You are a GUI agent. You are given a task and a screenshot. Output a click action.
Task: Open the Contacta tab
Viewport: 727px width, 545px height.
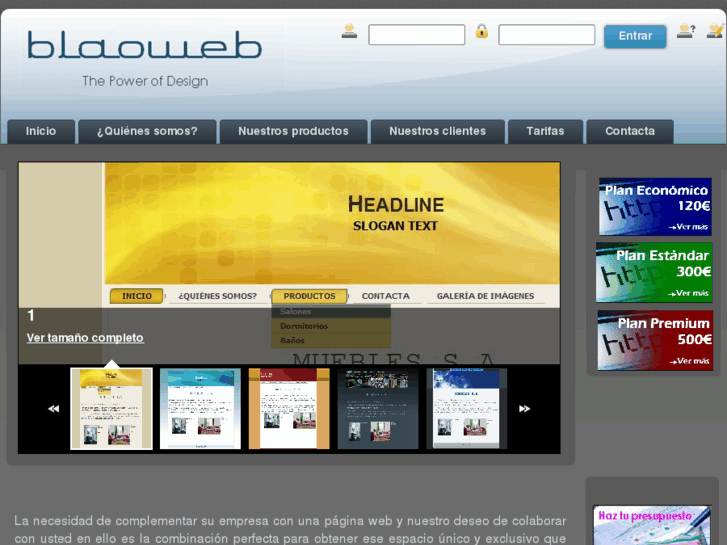[x=630, y=131]
